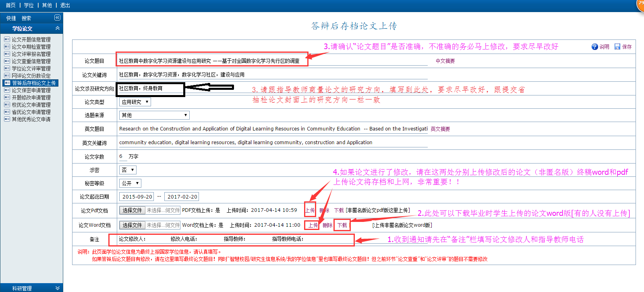Open 论文评审报名管理 page
Image resolution: width=644 pixels, height=292 pixels.
coord(31,54)
